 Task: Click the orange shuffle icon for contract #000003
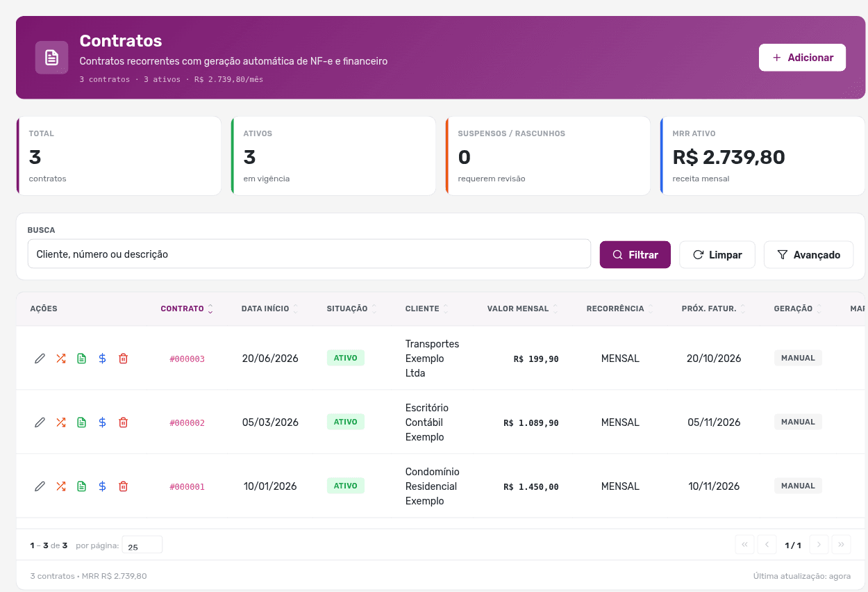pyautogui.click(x=60, y=359)
